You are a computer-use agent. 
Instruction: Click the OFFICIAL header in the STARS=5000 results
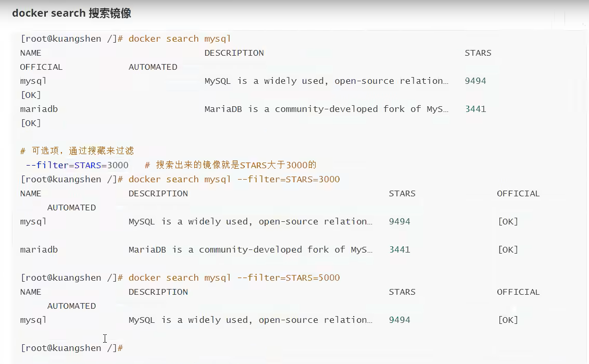pyautogui.click(x=518, y=292)
